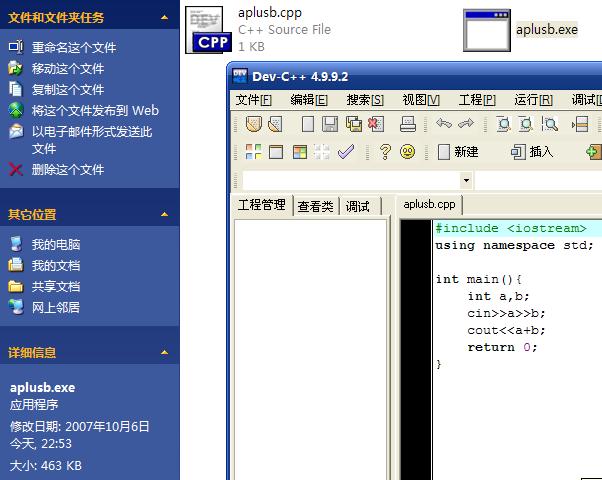Screen dimensions: 602x480
Task: Click the Print icon in Dev-C++ toolbar
Action: coord(408,124)
